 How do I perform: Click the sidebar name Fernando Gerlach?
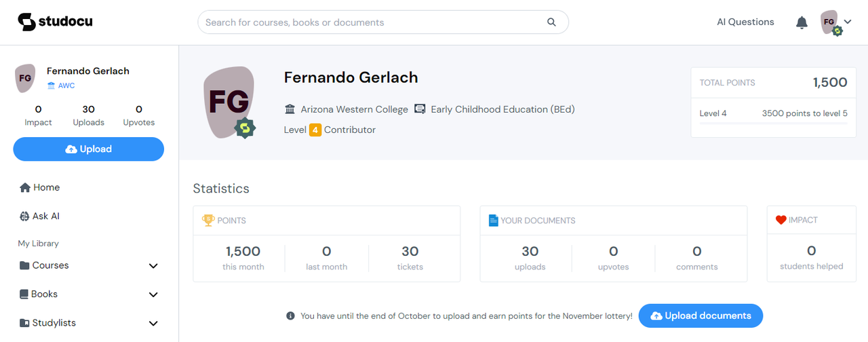tap(88, 71)
